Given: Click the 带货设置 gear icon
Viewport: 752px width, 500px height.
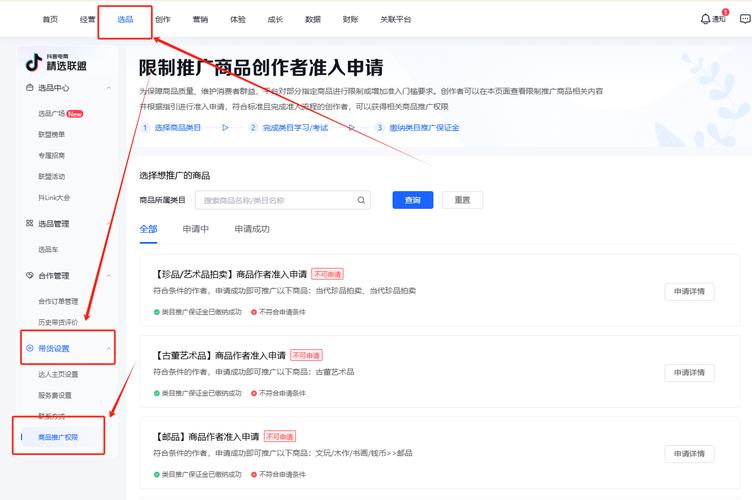Looking at the screenshot, I should pos(29,348).
